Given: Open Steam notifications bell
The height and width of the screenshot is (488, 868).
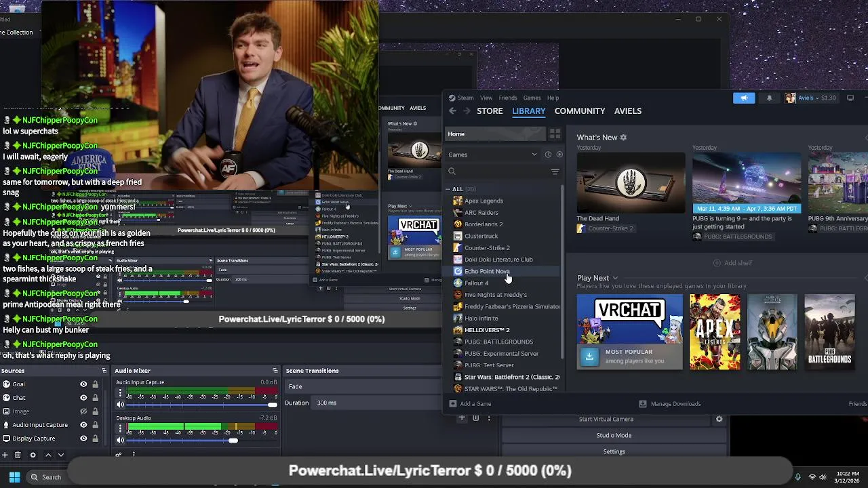Looking at the screenshot, I should click(x=769, y=98).
